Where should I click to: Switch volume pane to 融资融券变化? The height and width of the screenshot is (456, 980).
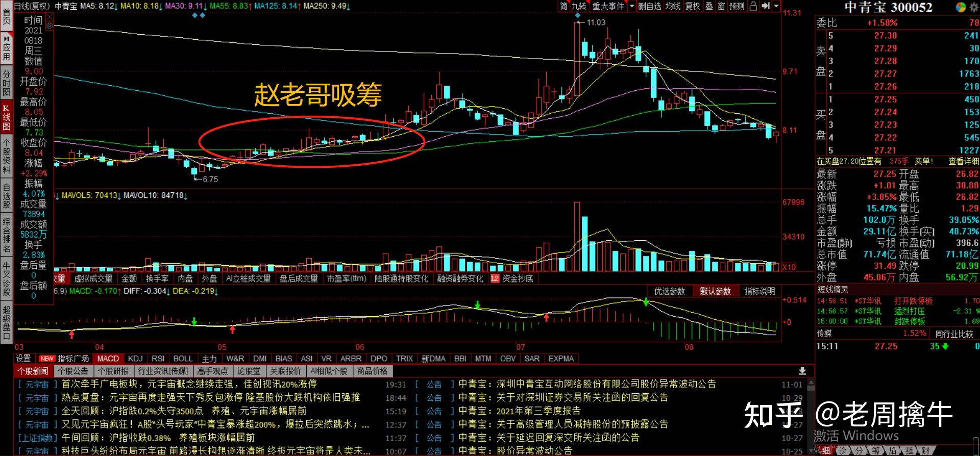460,278
